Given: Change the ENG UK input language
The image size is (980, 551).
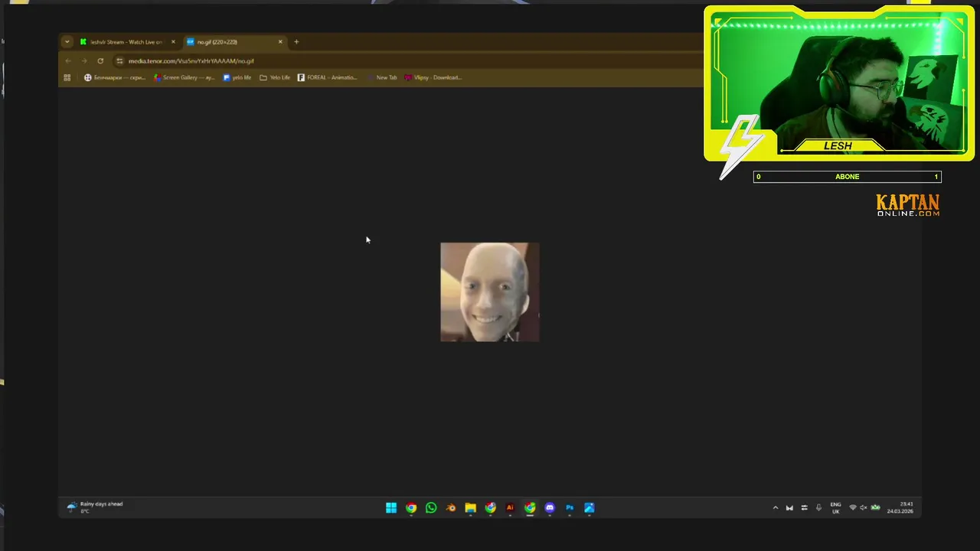Looking at the screenshot, I should click(835, 507).
